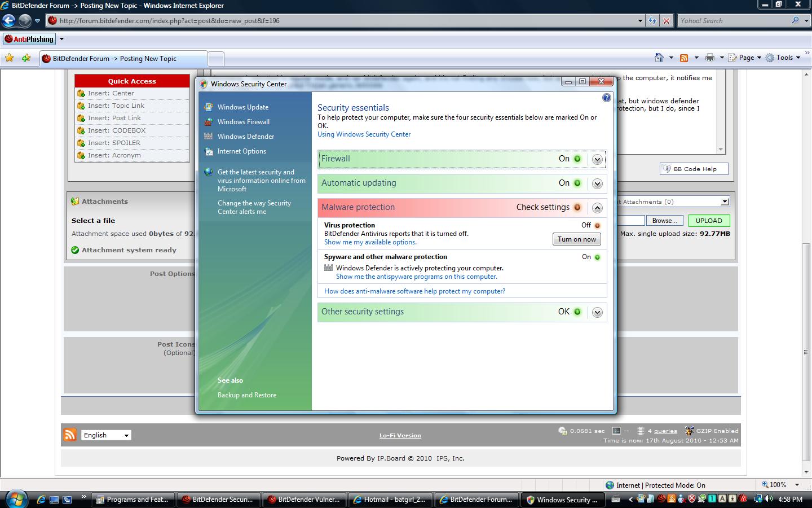Open Favorites Center star icon
The image size is (812, 508).
pyautogui.click(x=10, y=58)
